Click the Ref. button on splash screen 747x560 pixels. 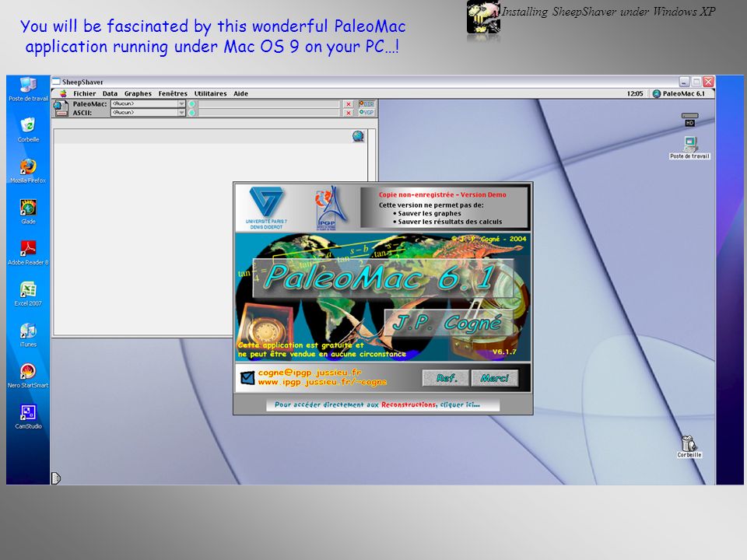(x=446, y=378)
